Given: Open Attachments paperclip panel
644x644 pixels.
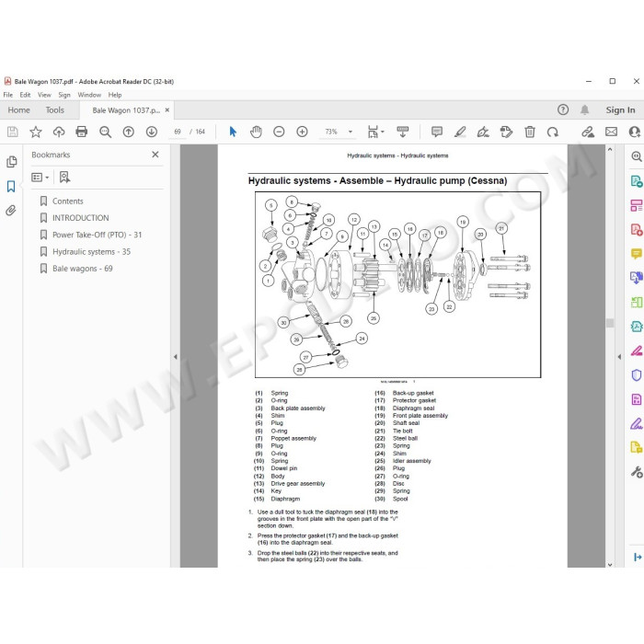Looking at the screenshot, I should [x=11, y=211].
